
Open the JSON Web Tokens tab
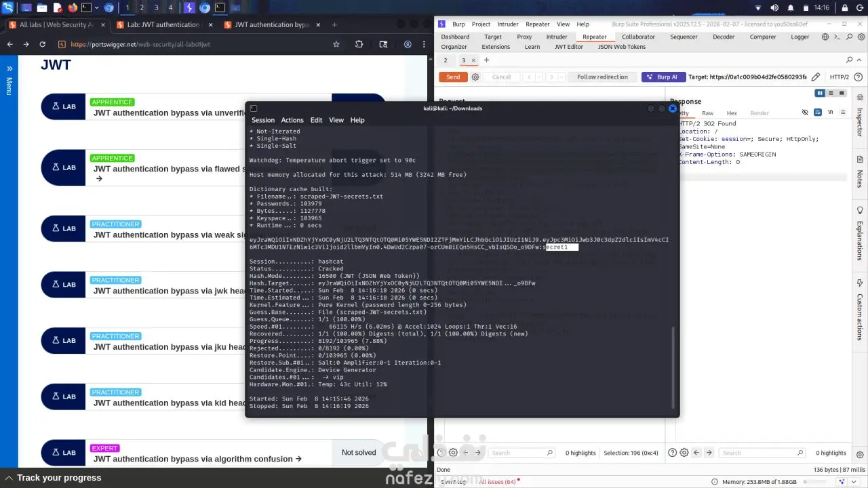tap(622, 47)
